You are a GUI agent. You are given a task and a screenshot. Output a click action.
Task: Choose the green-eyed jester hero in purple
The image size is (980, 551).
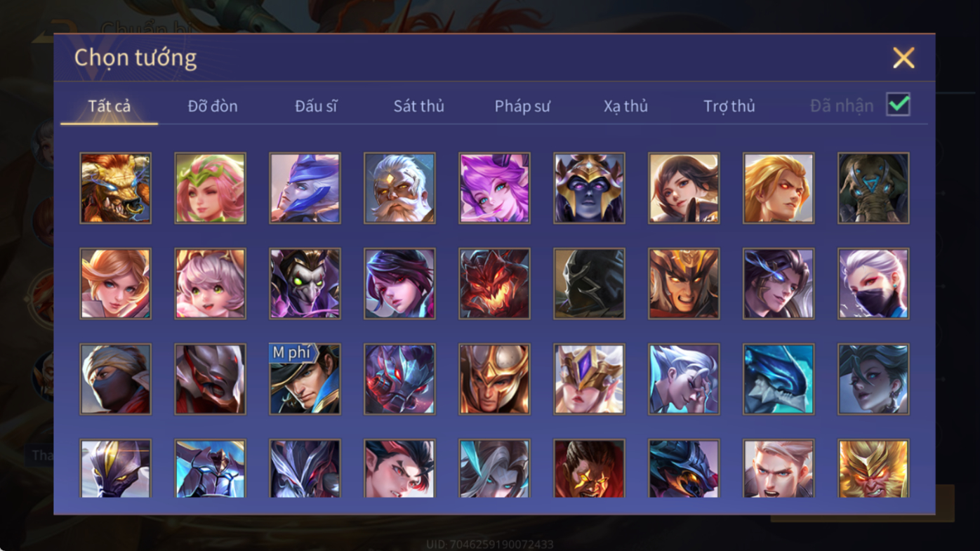click(x=305, y=284)
